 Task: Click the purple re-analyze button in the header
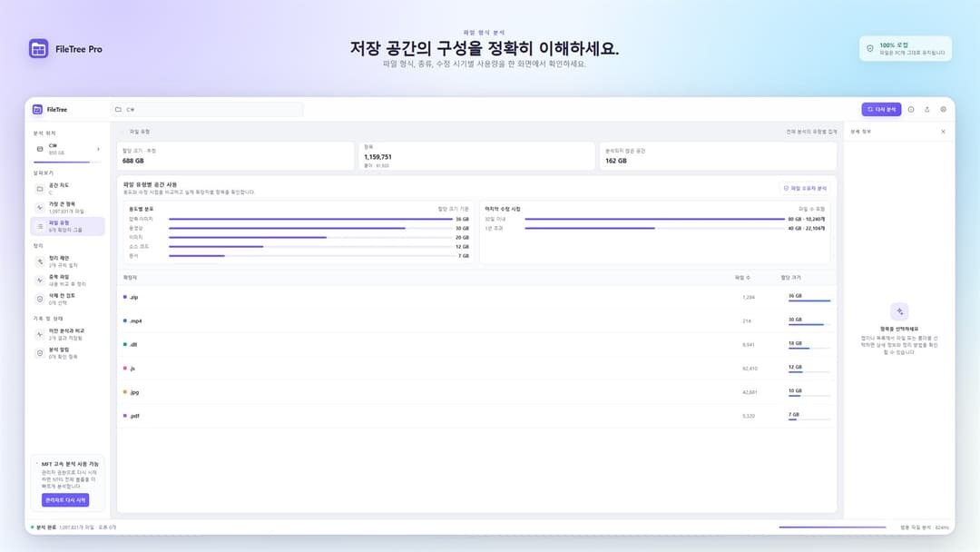[x=881, y=109]
